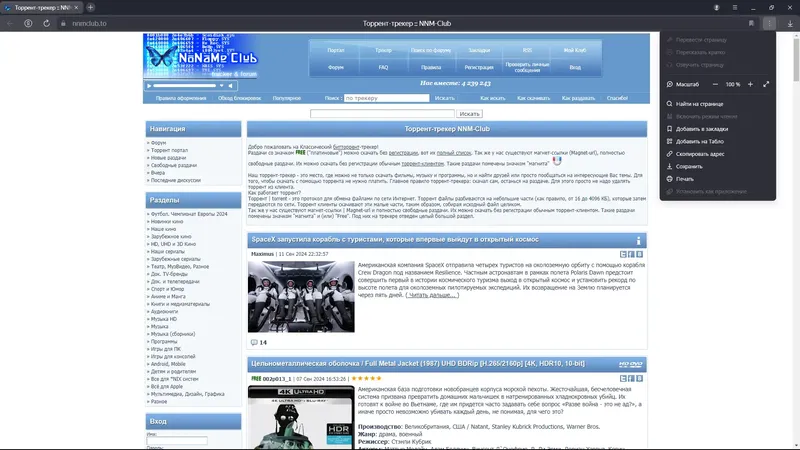
Task: Click the profile avatar icon in title bar
Action: (716, 8)
